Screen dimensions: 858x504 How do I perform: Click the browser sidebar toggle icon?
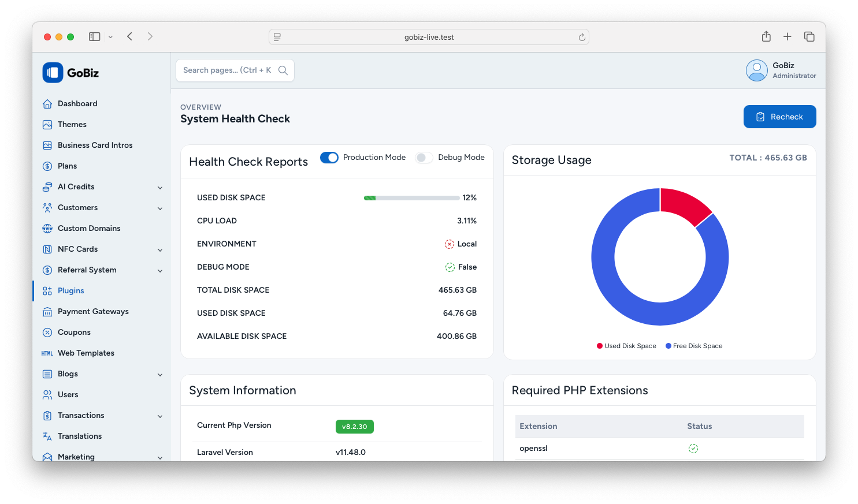[94, 36]
